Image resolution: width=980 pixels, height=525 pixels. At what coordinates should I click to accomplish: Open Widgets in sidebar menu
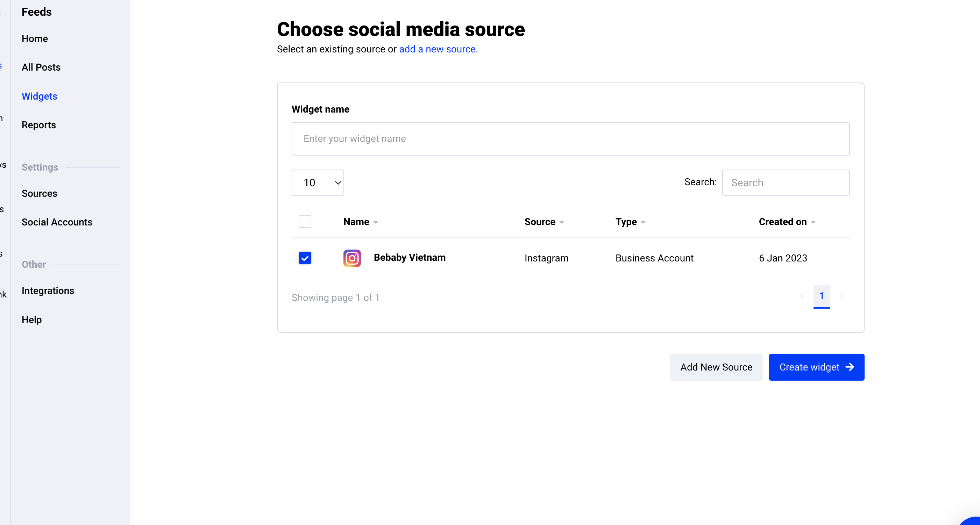click(40, 96)
